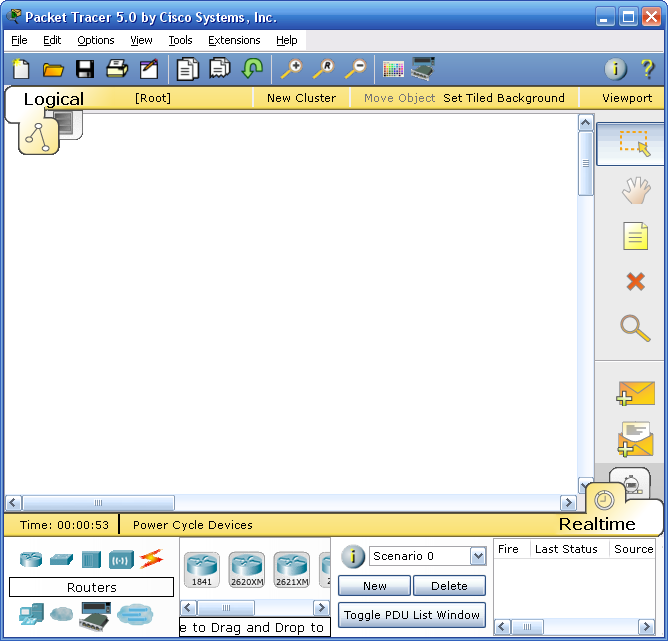Select the Multiuser Connection cloud icon
668x641 pixels.
135,614
